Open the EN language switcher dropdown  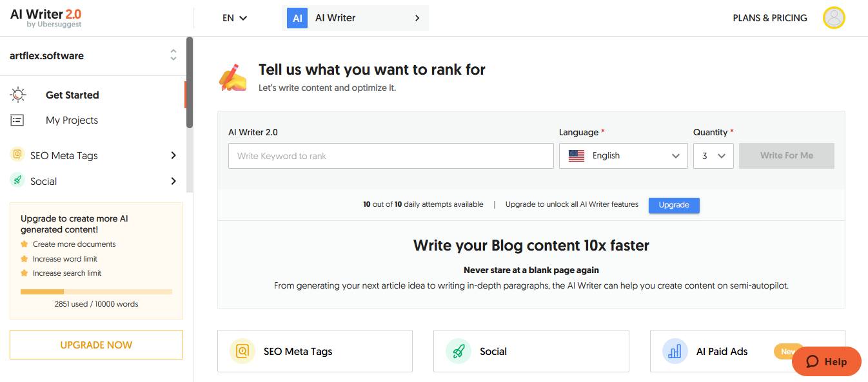(235, 18)
